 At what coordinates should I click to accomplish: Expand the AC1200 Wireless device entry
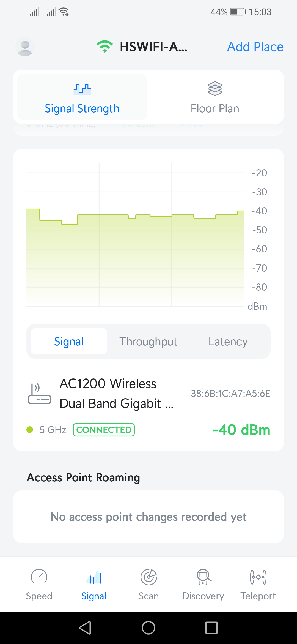(x=117, y=394)
